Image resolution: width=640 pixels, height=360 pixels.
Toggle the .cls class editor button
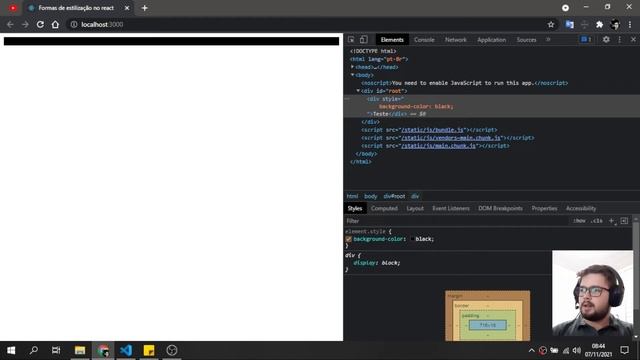pyautogui.click(x=597, y=221)
